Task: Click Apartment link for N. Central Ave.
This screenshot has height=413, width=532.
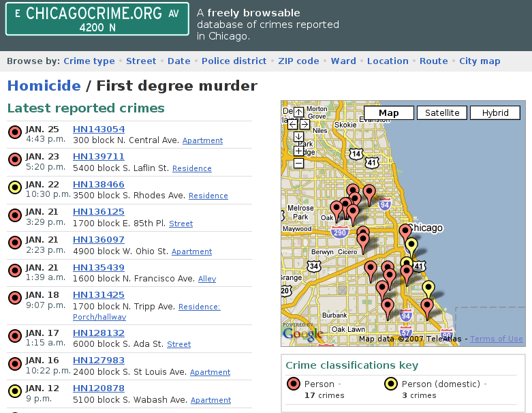Action: pyautogui.click(x=202, y=140)
